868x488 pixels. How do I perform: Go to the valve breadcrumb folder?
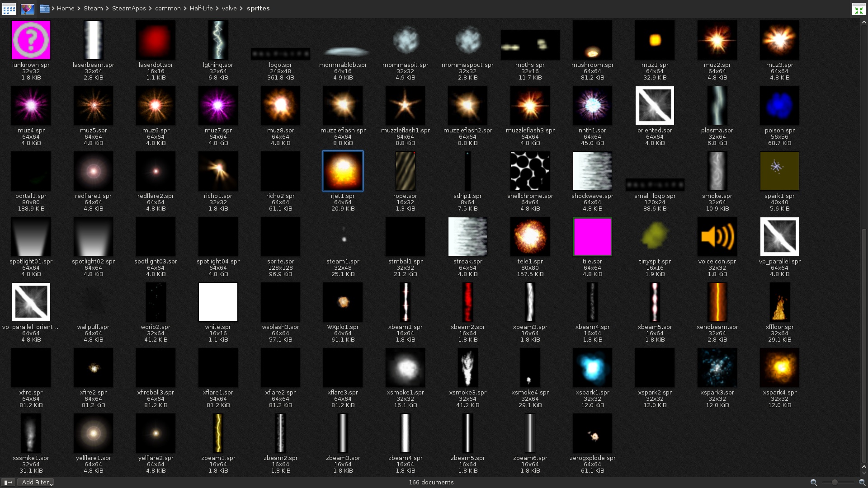point(229,9)
